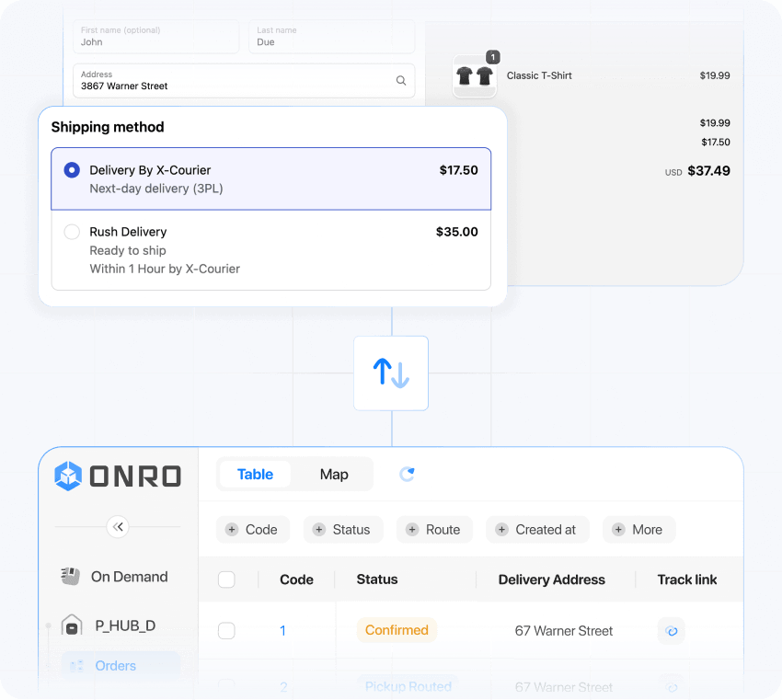This screenshot has height=700, width=782.
Task: Click the Confirmed status badge
Action: click(x=397, y=630)
